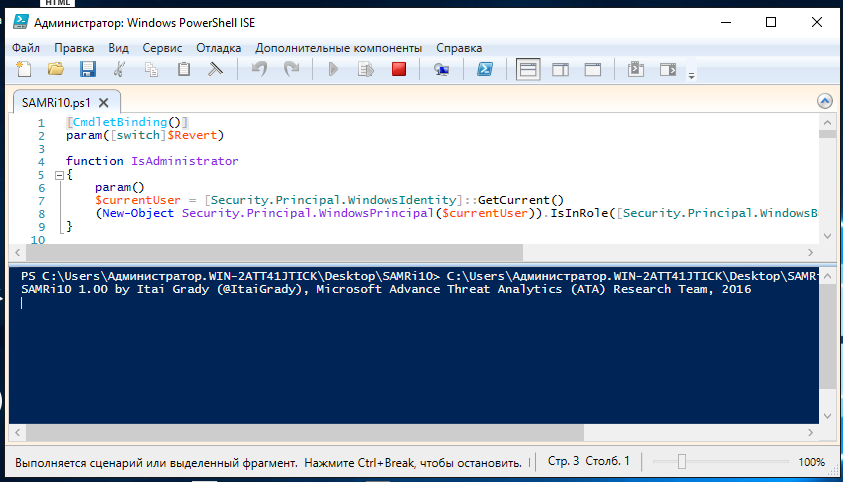Undo last edit with the undo arrow
This screenshot has width=843, height=482.
pyautogui.click(x=260, y=69)
